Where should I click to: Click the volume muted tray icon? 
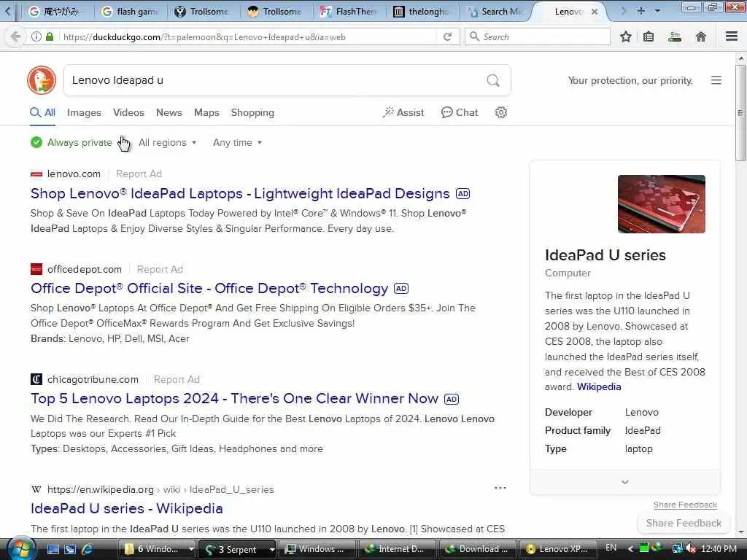coord(692,548)
